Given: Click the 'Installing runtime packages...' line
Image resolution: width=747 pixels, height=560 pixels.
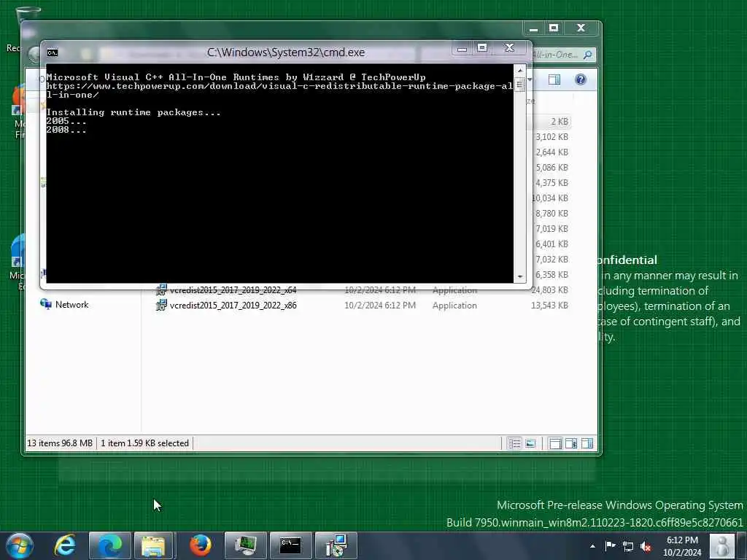Looking at the screenshot, I should point(133,112).
